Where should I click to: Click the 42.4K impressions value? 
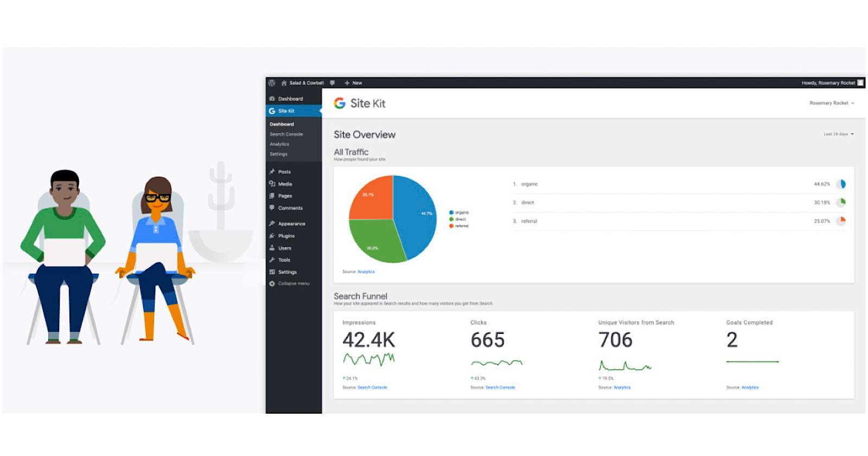[x=369, y=340]
